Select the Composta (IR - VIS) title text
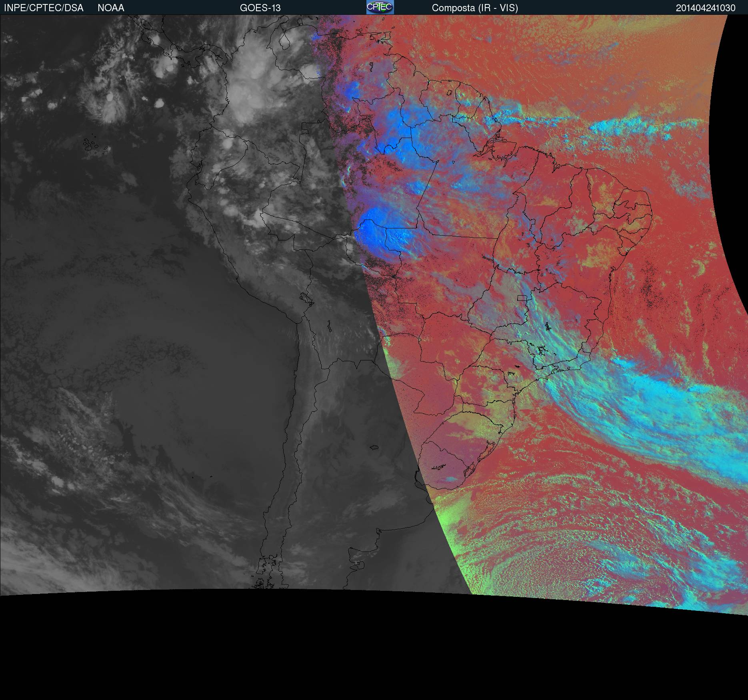Image resolution: width=748 pixels, height=700 pixels. 475,8
